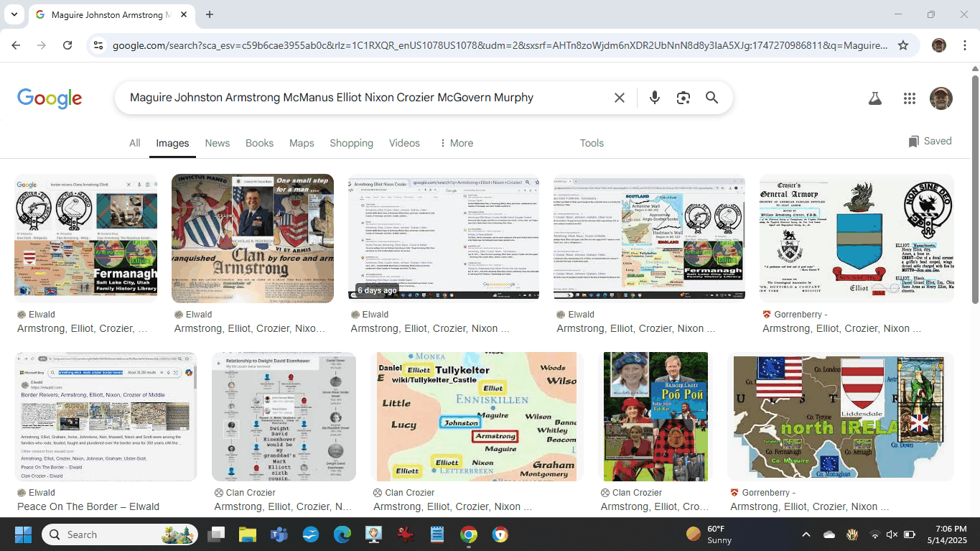The height and width of the screenshot is (551, 980).
Task: Open Search Labs flask icon
Action: pyautogui.click(x=874, y=98)
